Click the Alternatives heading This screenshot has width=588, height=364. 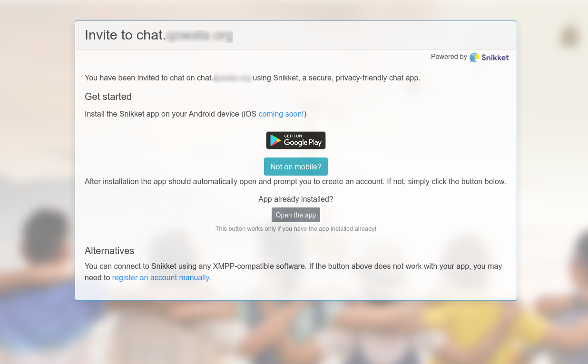(109, 251)
